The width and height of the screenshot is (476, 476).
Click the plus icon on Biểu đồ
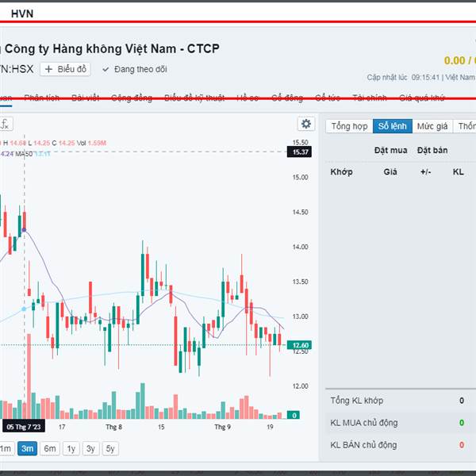[x=48, y=69]
